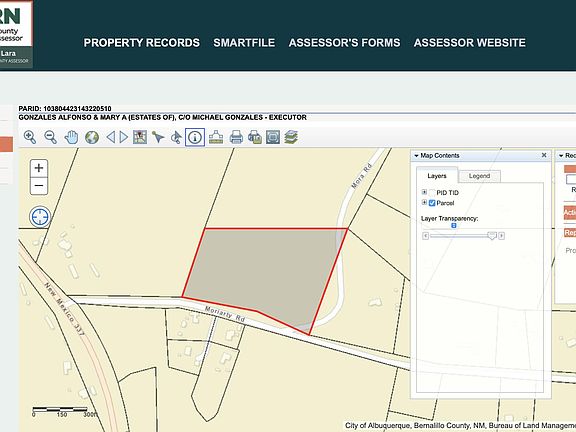The image size is (576, 432).
Task: Expand the PID TID layer tree
Action: point(424,192)
